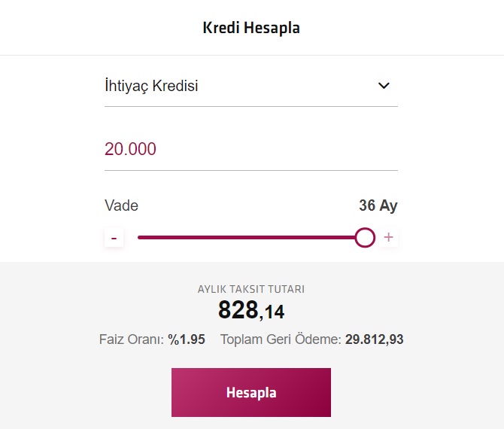Click the Hesapla button
The image size is (504, 429).
coord(251,392)
